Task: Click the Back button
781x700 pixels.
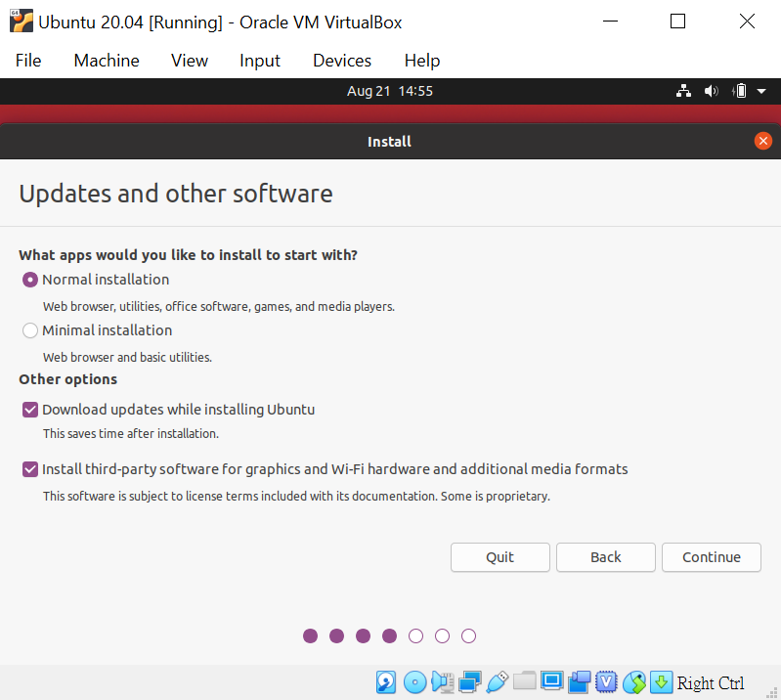Action: pyautogui.click(x=606, y=557)
